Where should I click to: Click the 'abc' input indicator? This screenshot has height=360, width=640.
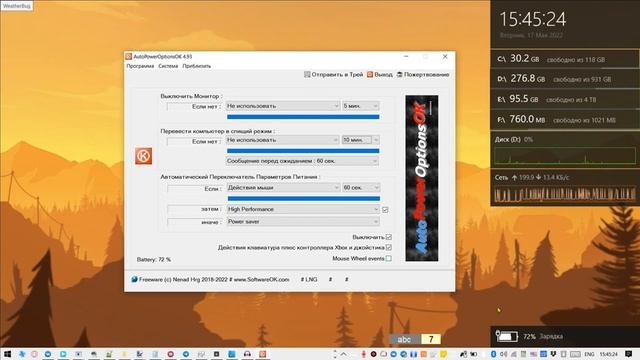click(404, 339)
